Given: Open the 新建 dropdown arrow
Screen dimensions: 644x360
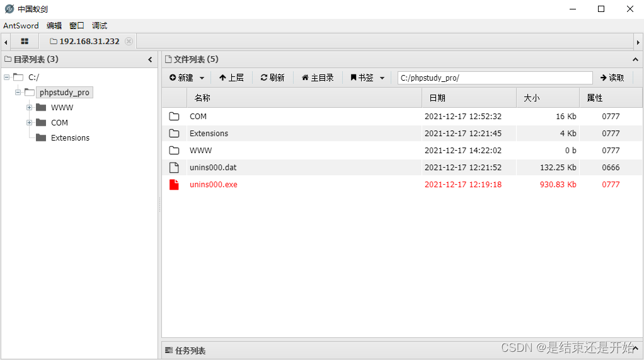Looking at the screenshot, I should [202, 78].
